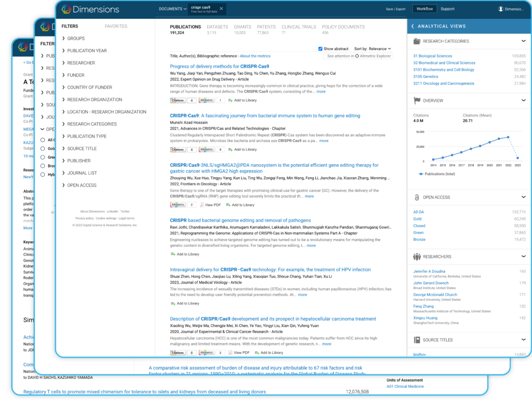The width and height of the screenshot is (532, 408).
Task: Click the Source Titles book icon
Action: click(x=417, y=340)
